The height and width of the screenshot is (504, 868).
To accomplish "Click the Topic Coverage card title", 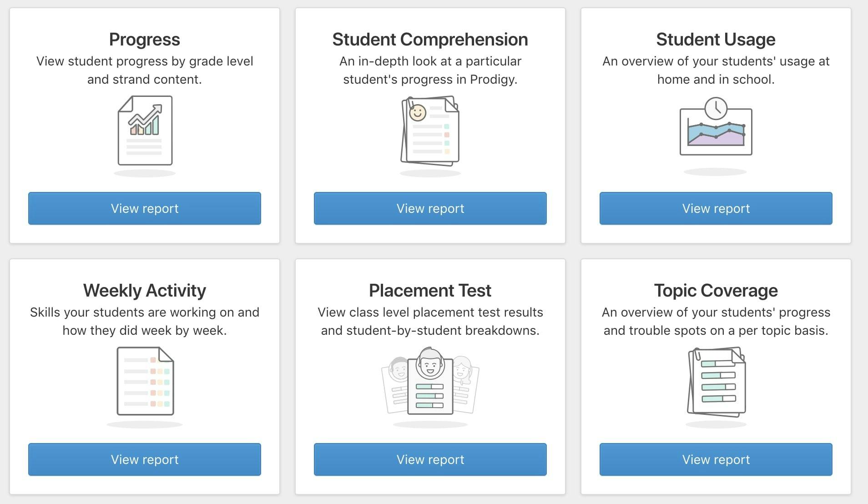I will pos(716,291).
